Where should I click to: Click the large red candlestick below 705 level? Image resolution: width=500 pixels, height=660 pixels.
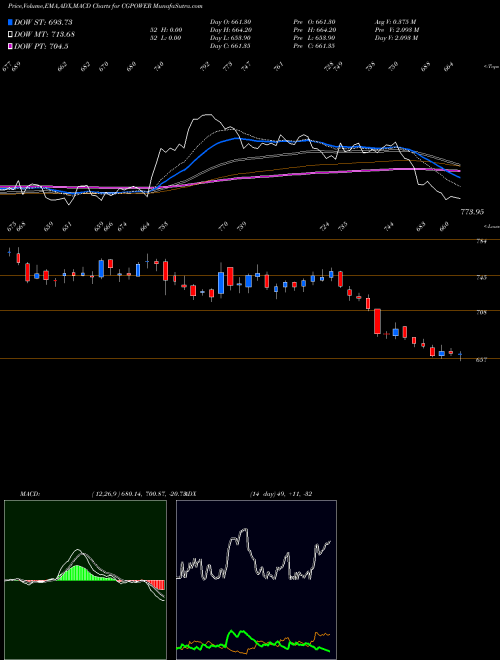[378, 322]
